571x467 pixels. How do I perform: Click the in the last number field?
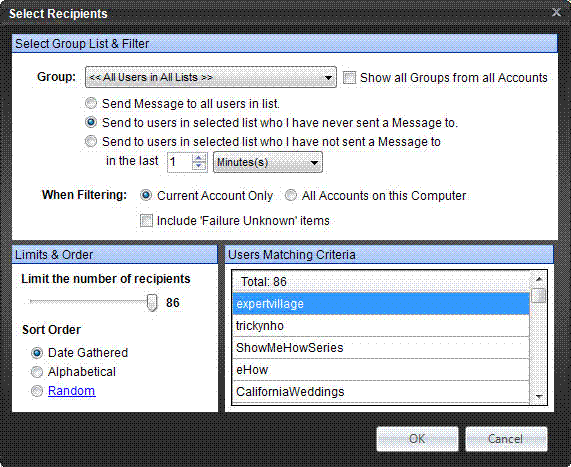[180, 162]
